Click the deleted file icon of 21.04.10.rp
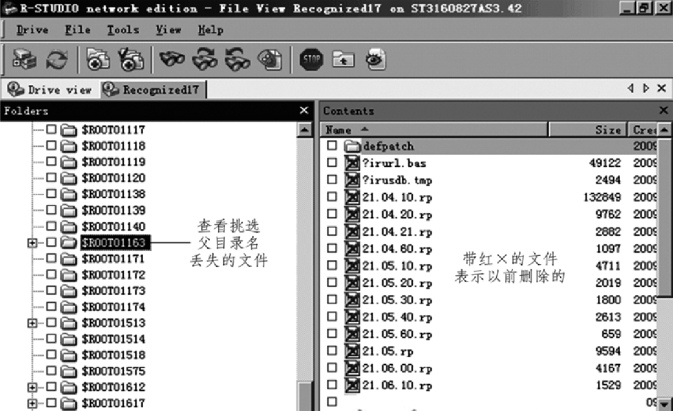The width and height of the screenshot is (673, 411). point(352,197)
